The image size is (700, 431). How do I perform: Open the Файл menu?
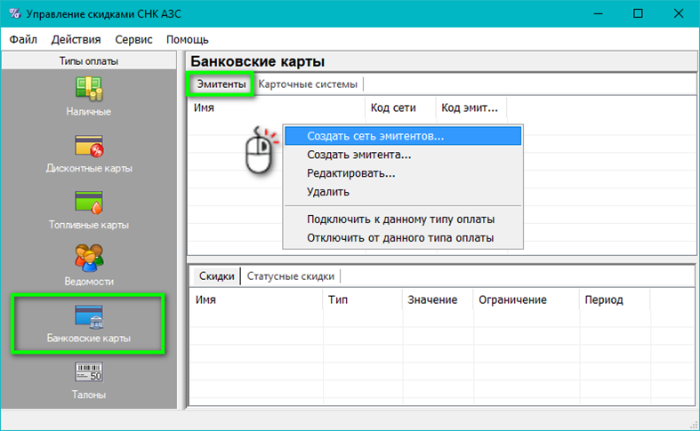point(24,39)
